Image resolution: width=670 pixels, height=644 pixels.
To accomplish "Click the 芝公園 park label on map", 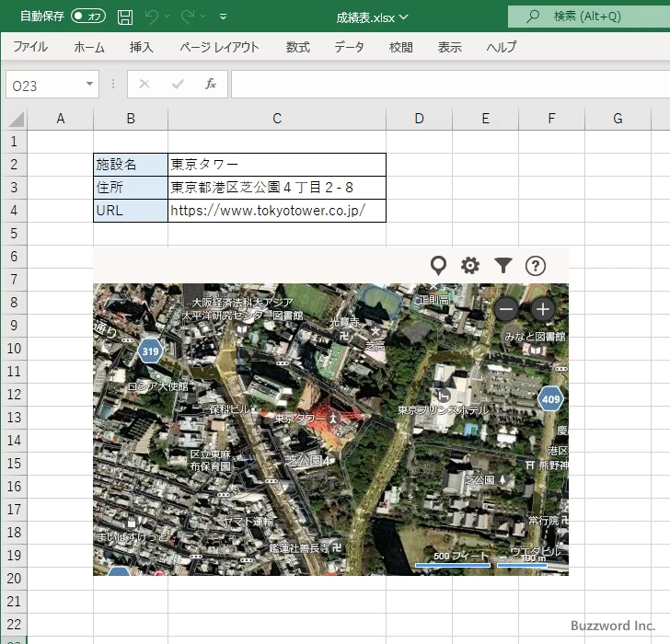I will 479,480.
